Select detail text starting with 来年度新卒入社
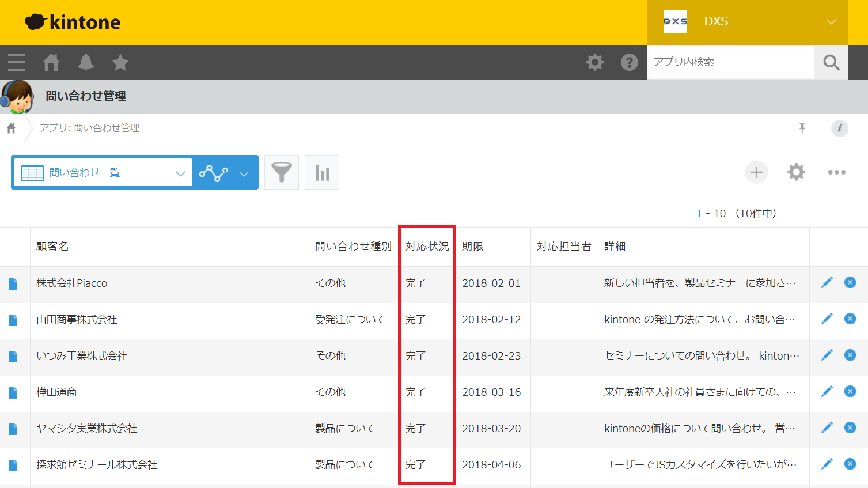The width and height of the screenshot is (868, 488). pyautogui.click(x=700, y=392)
